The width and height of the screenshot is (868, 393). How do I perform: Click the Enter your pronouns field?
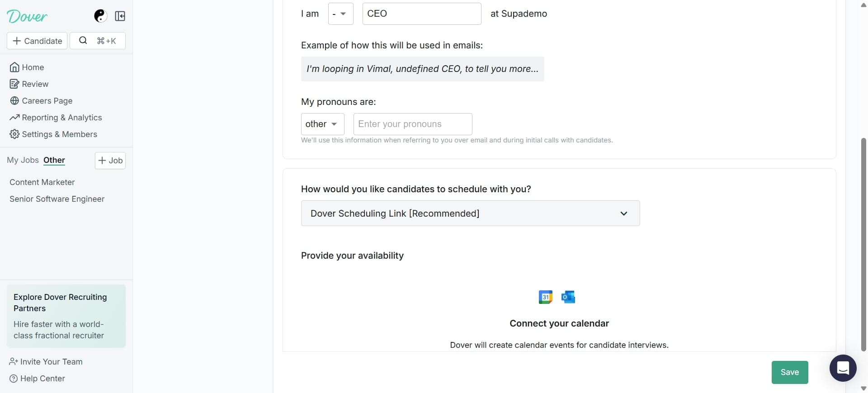pos(412,124)
